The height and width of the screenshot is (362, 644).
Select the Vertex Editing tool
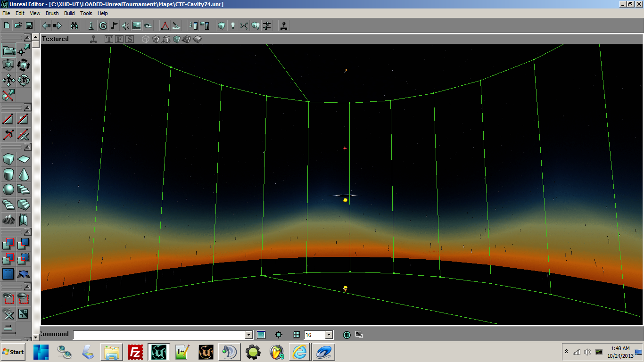[24, 50]
